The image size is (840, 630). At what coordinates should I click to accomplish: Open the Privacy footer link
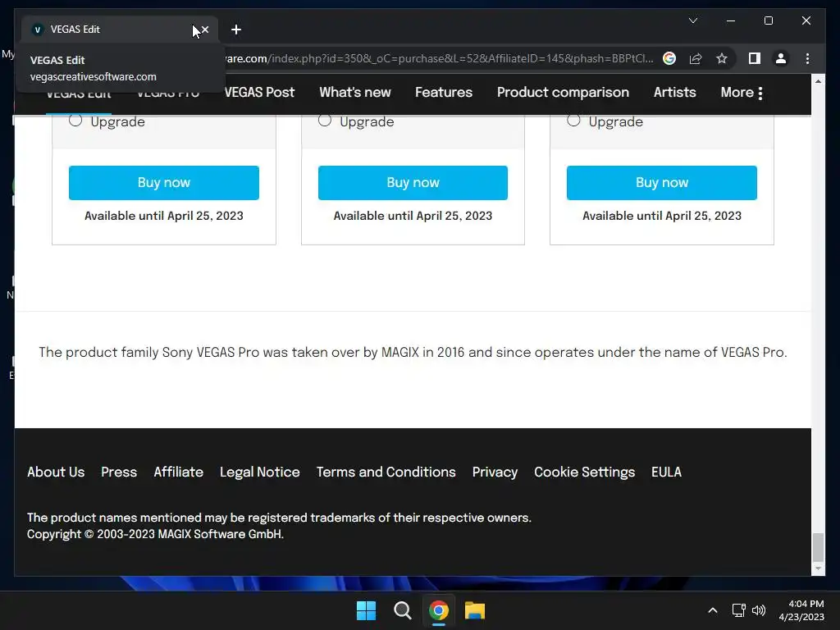click(x=495, y=472)
